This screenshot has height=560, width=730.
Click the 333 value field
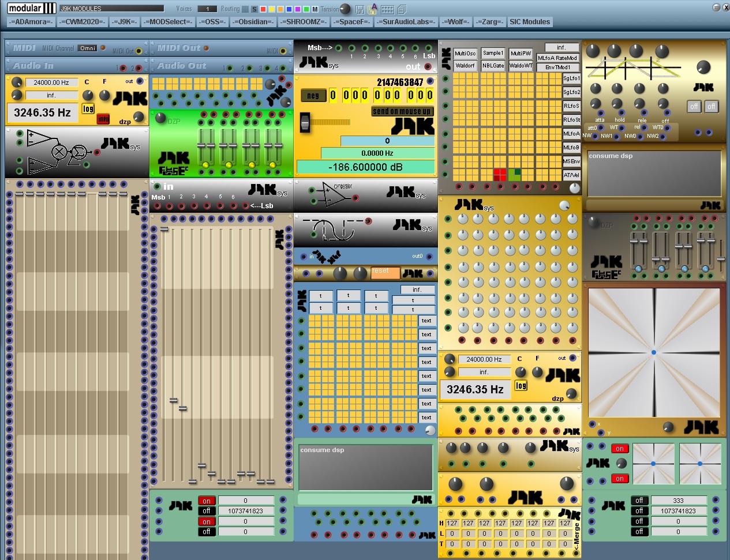click(x=679, y=501)
